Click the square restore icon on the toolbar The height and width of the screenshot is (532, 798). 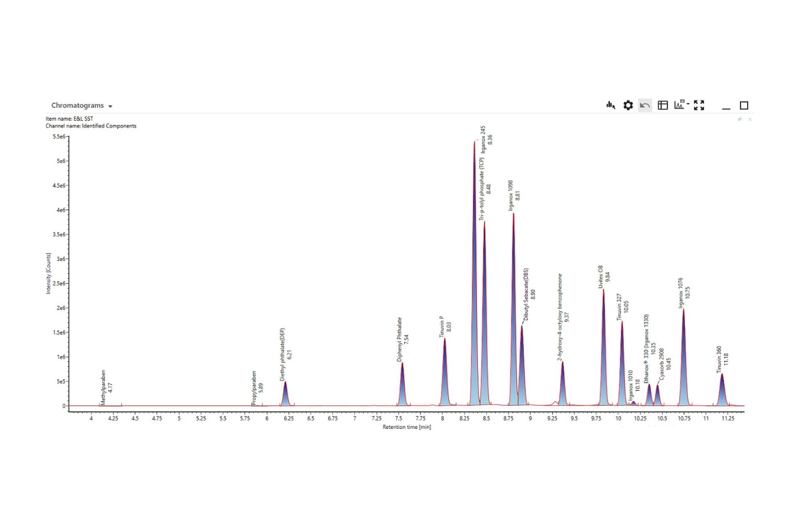point(743,105)
